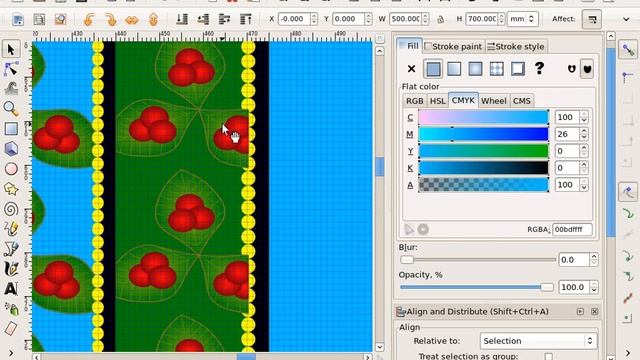The width and height of the screenshot is (640, 360).
Task: Click the W width input field
Action: tap(406, 19)
